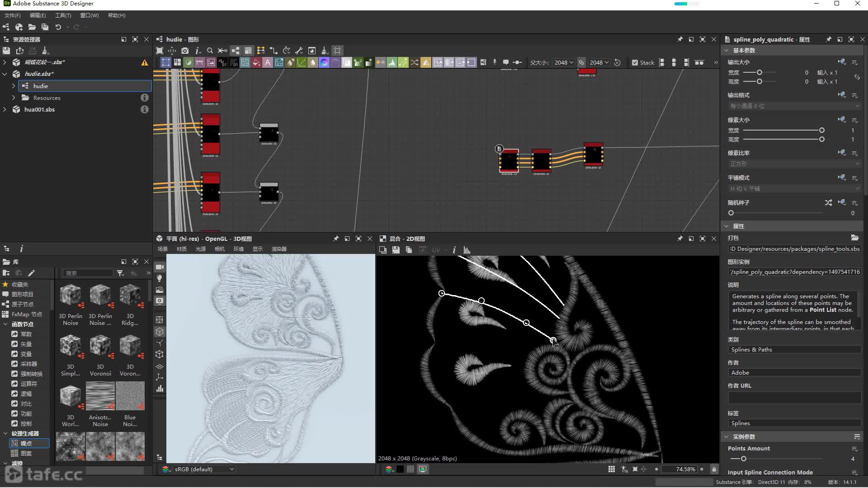Click the save icon in 2D view toolbar
Image resolution: width=868 pixels, height=488 pixels.
[396, 250]
